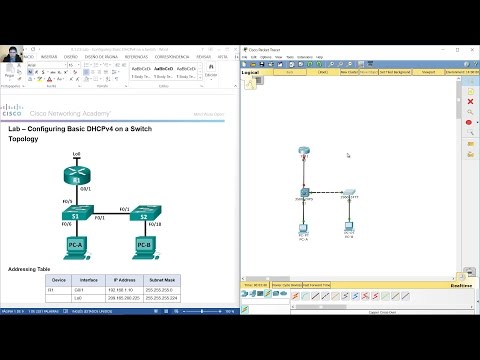
Task: Collapse the Word ribbon
Action: point(235,86)
